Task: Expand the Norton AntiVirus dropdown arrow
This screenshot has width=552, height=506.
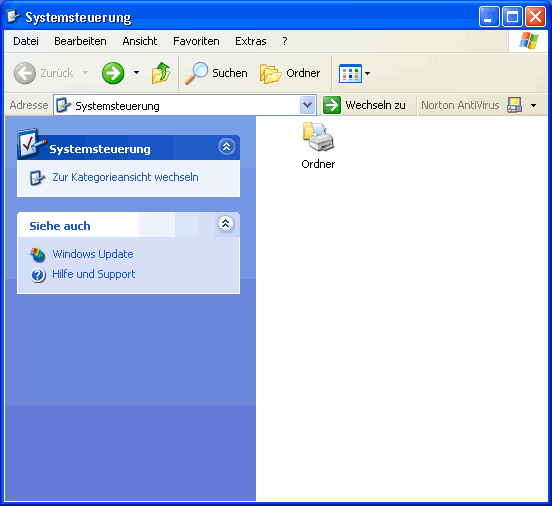Action: tap(533, 105)
